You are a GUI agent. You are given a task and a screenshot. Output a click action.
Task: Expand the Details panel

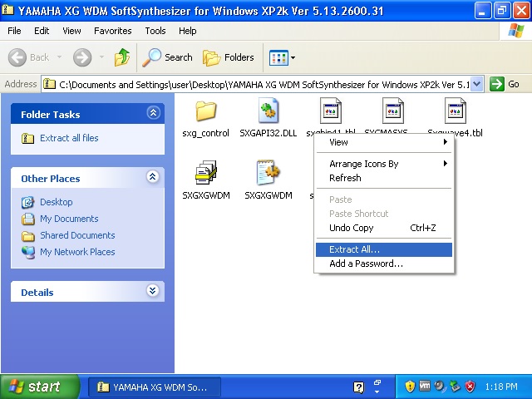(x=152, y=292)
